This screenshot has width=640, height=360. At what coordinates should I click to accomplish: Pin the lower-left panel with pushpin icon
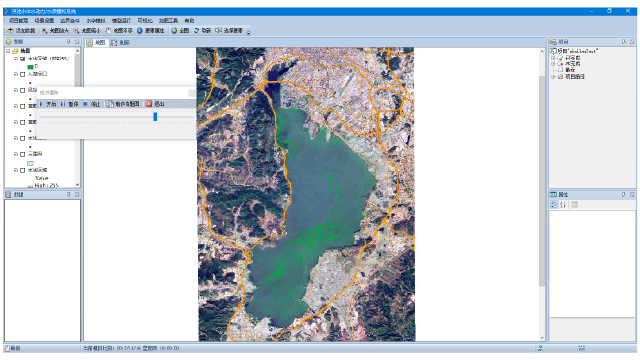pyautogui.click(x=69, y=195)
